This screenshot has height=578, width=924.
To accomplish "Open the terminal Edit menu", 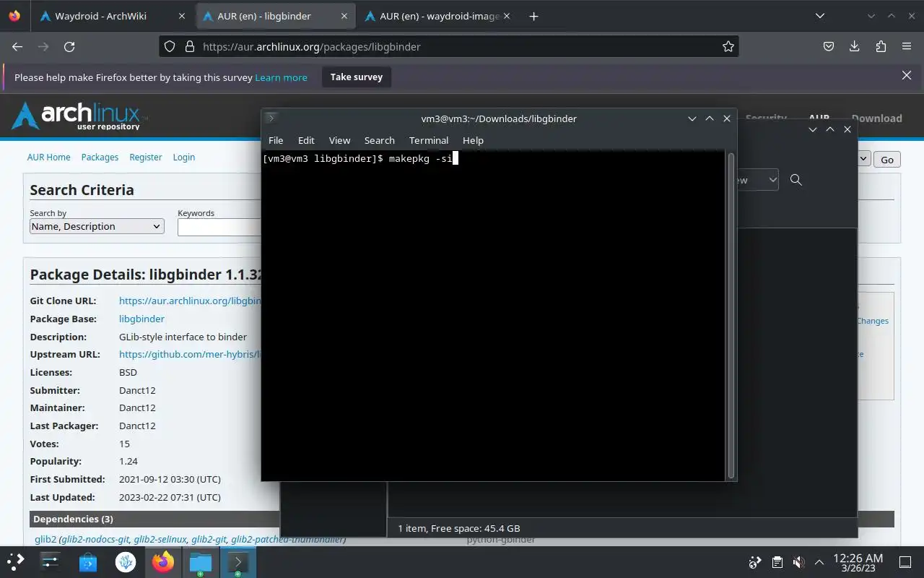I will [x=306, y=140].
